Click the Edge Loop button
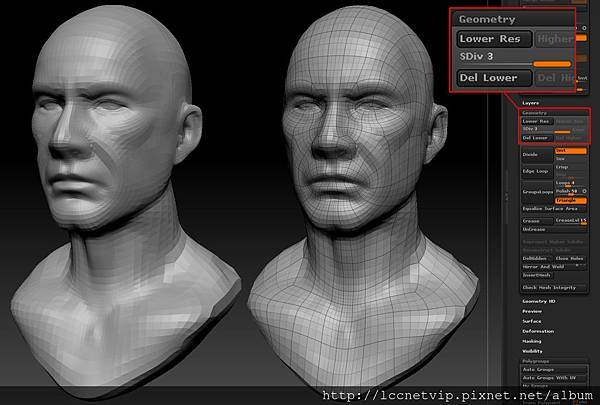The width and height of the screenshot is (600, 405). (537, 171)
